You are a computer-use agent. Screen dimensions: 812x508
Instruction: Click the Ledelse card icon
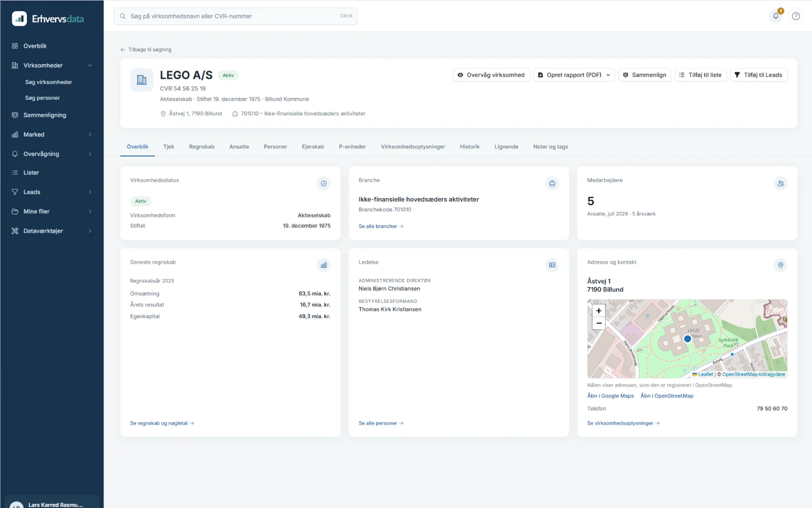(552, 265)
